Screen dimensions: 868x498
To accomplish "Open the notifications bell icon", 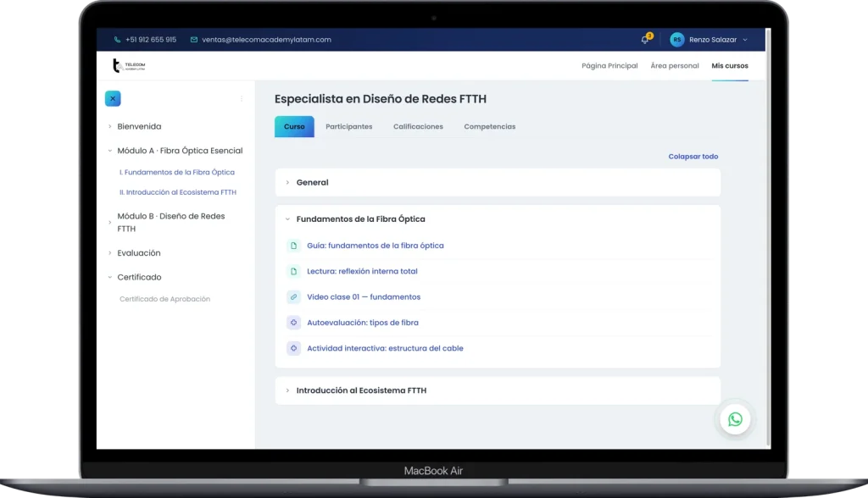I will click(x=645, y=39).
